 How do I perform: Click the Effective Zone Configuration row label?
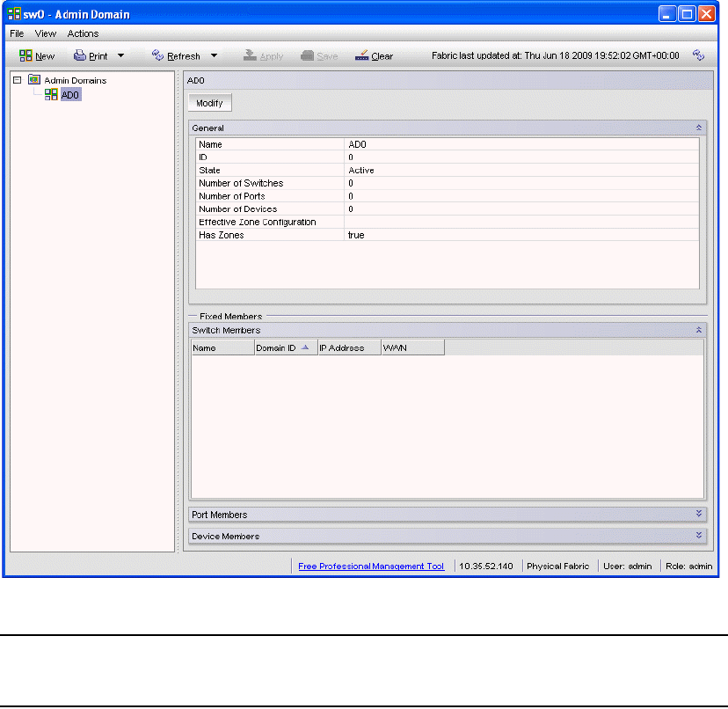point(258,222)
